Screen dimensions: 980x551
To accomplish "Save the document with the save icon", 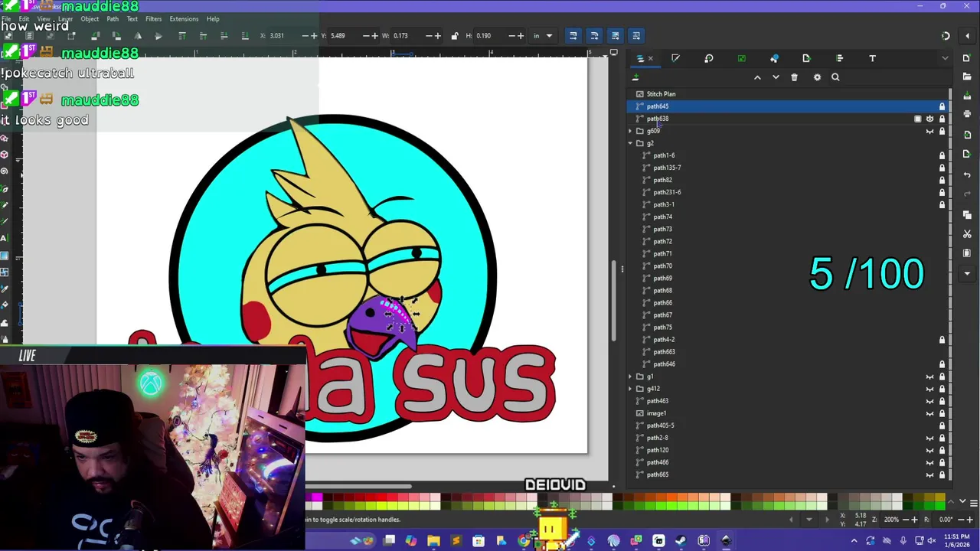I will pos(967,95).
